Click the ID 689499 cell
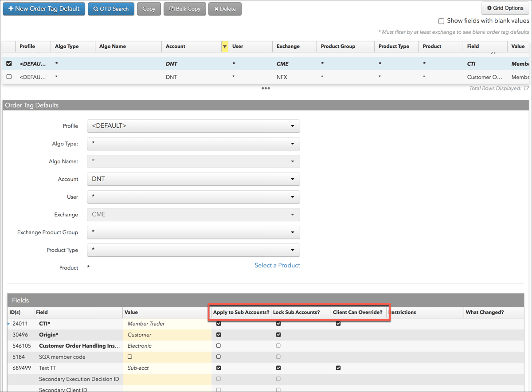532x392 pixels. tap(21, 368)
